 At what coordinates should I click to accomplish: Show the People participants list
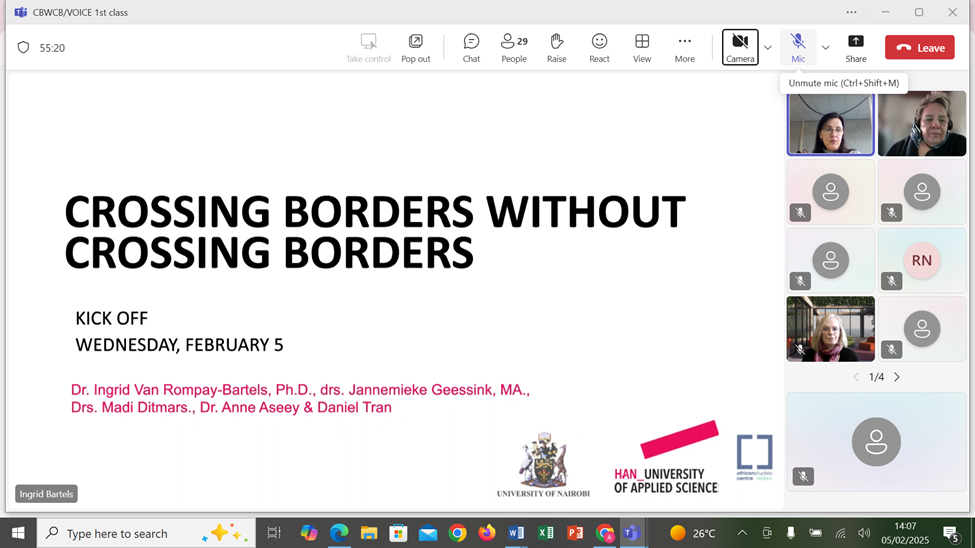pyautogui.click(x=514, y=47)
